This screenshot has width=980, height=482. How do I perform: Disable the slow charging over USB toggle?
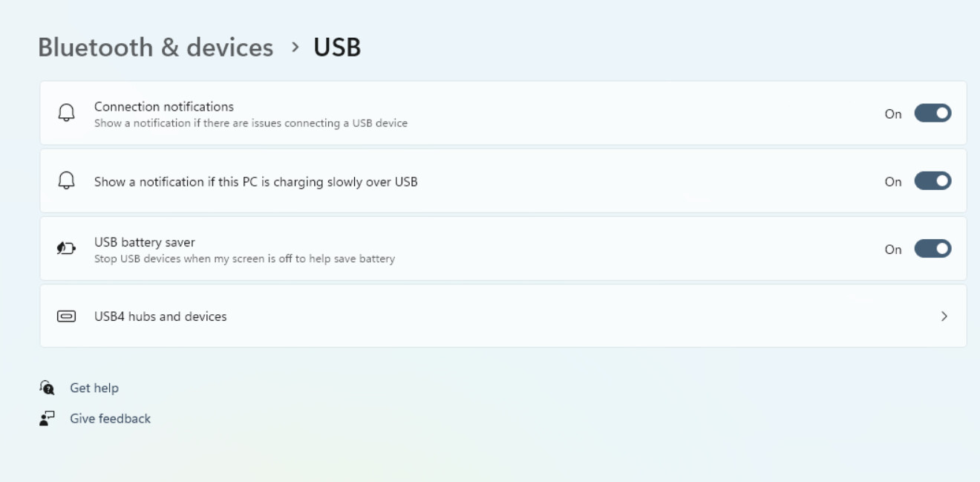932,181
